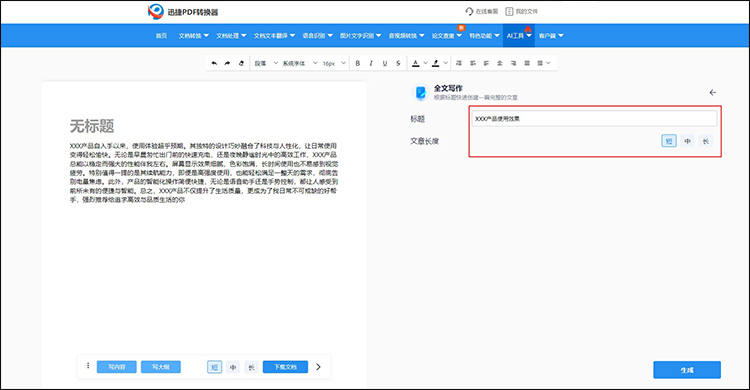Open the AI工具 menu
The width and height of the screenshot is (750, 390).
(x=519, y=35)
